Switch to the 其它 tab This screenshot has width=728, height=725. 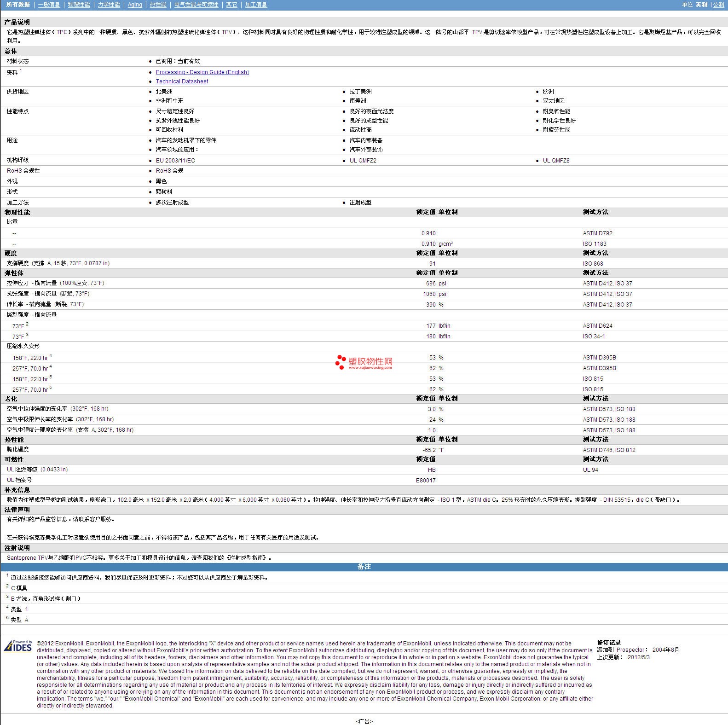point(232,5)
